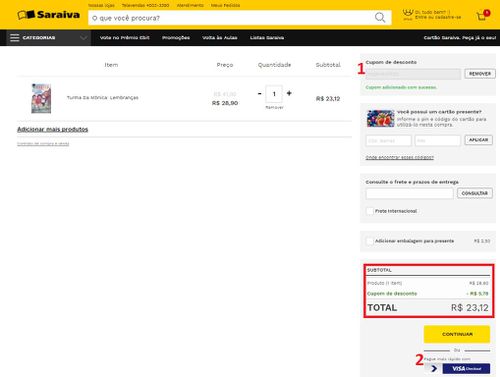This screenshot has width=500, height=377.
Task: Click the Cupom de desconto summary row
Action: click(x=428, y=294)
